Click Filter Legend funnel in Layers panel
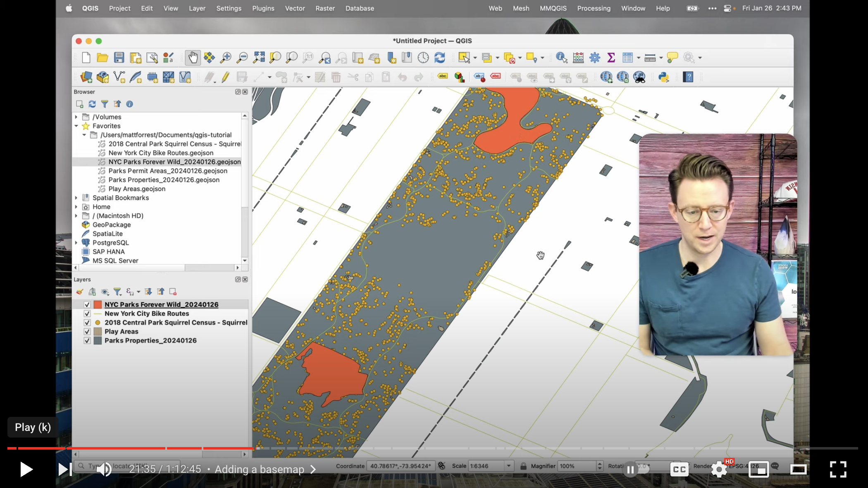The image size is (868, 488). (x=117, y=292)
